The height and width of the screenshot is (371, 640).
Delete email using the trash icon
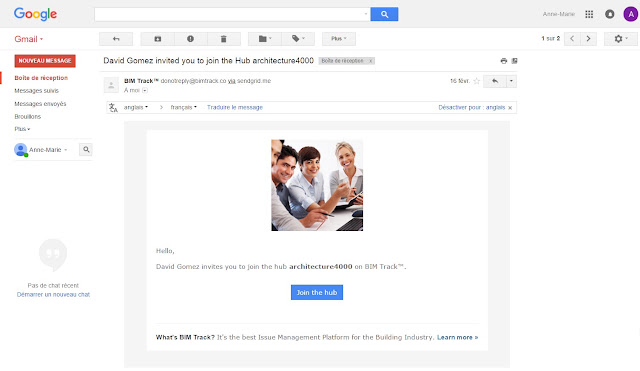coord(224,39)
